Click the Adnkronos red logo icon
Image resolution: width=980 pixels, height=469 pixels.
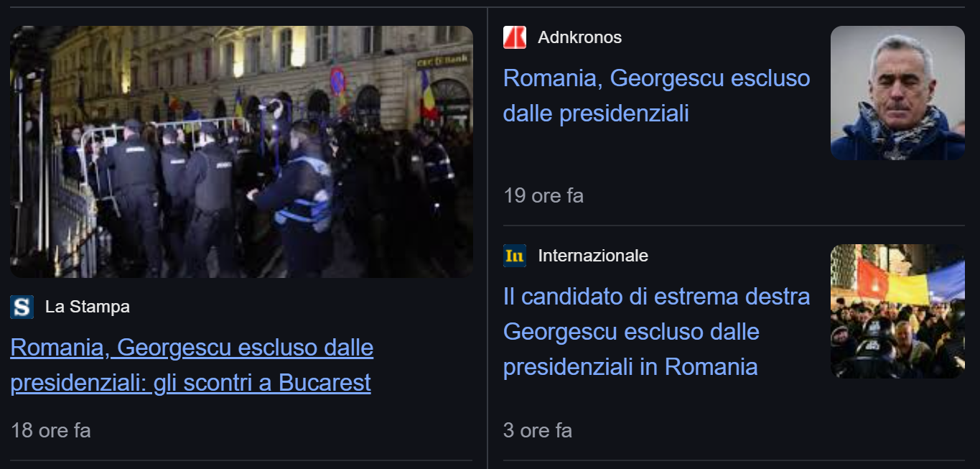[514, 37]
